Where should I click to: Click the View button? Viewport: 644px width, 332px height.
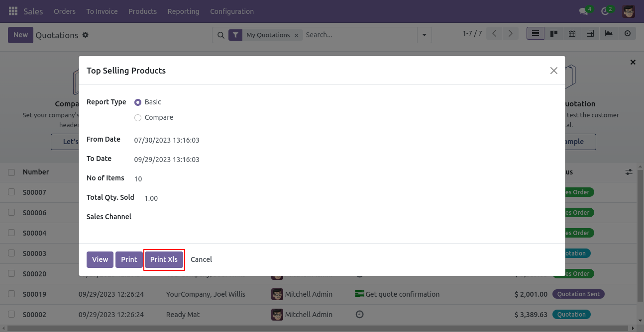pos(100,259)
